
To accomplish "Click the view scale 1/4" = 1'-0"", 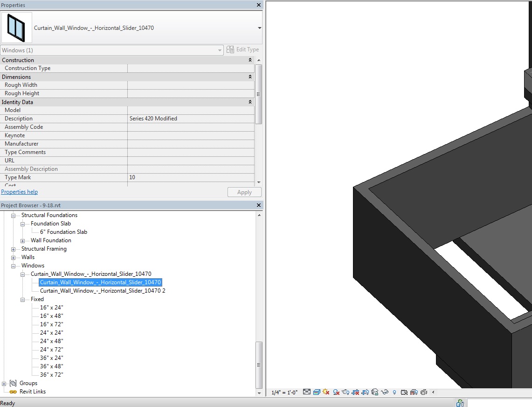I will [284, 393].
